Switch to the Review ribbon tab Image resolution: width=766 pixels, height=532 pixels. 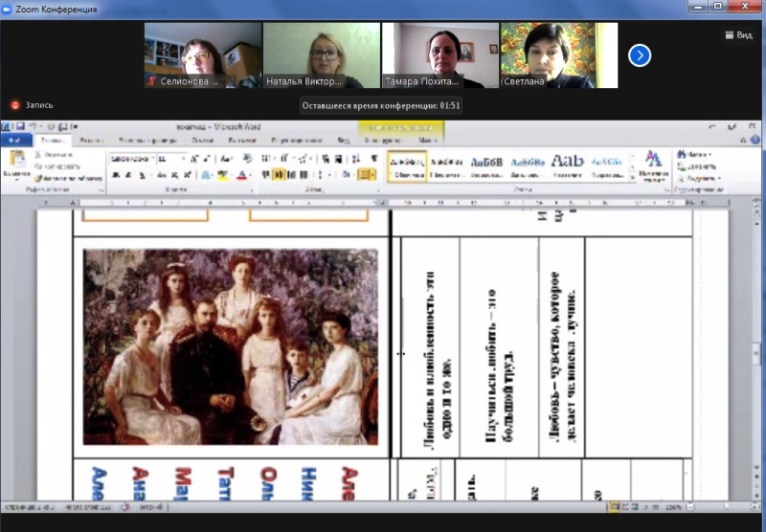[x=297, y=141]
